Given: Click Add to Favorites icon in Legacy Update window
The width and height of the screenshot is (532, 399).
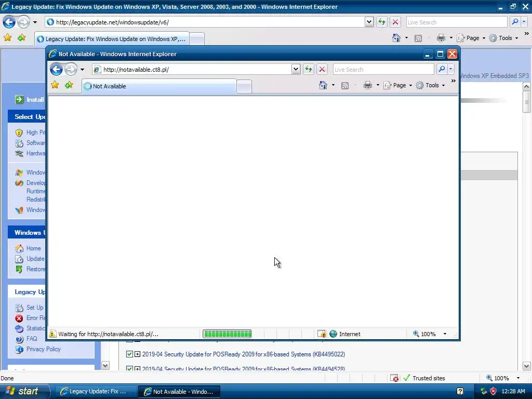Looking at the screenshot, I should pos(22,37).
